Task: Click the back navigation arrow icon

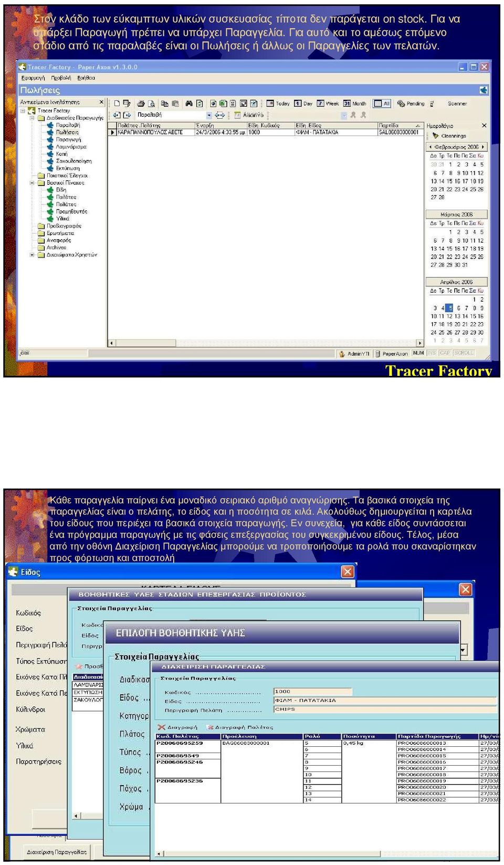Action: pyautogui.click(x=117, y=115)
